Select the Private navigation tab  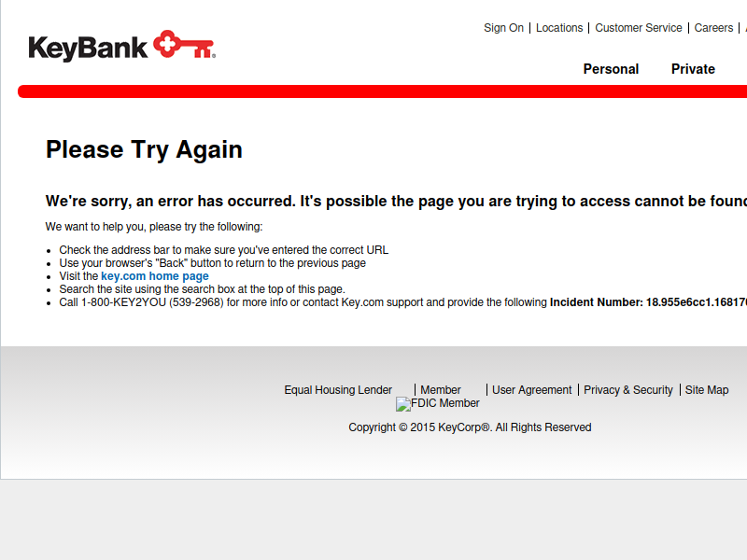pos(693,69)
